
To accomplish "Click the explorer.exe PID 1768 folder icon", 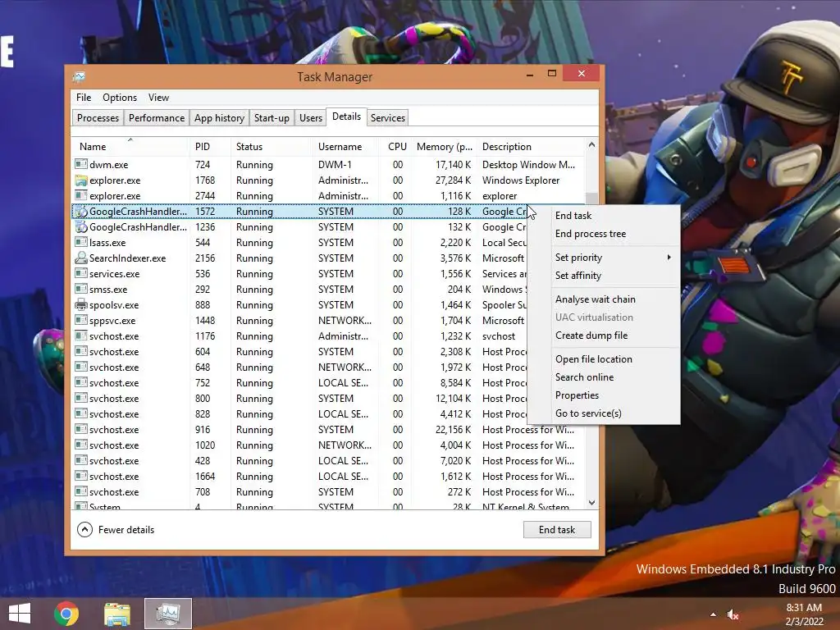I will click(x=81, y=180).
